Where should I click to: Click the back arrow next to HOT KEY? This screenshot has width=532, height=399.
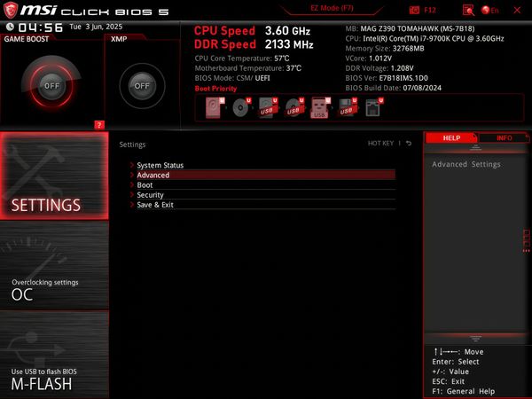pyautogui.click(x=409, y=144)
